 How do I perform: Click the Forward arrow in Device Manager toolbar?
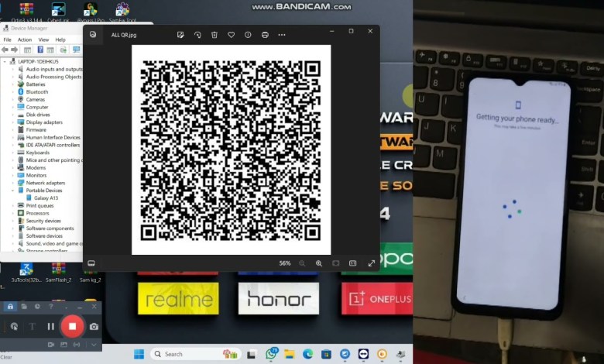coord(14,50)
